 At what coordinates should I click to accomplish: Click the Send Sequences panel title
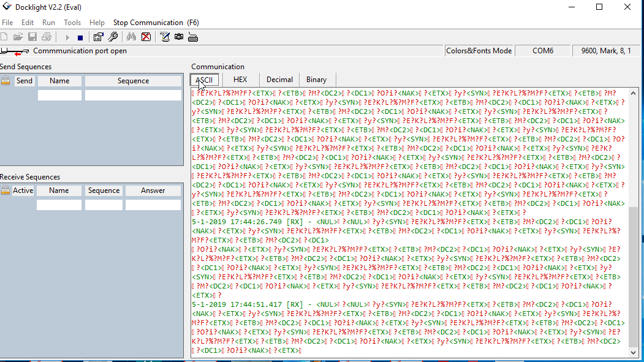click(x=26, y=67)
